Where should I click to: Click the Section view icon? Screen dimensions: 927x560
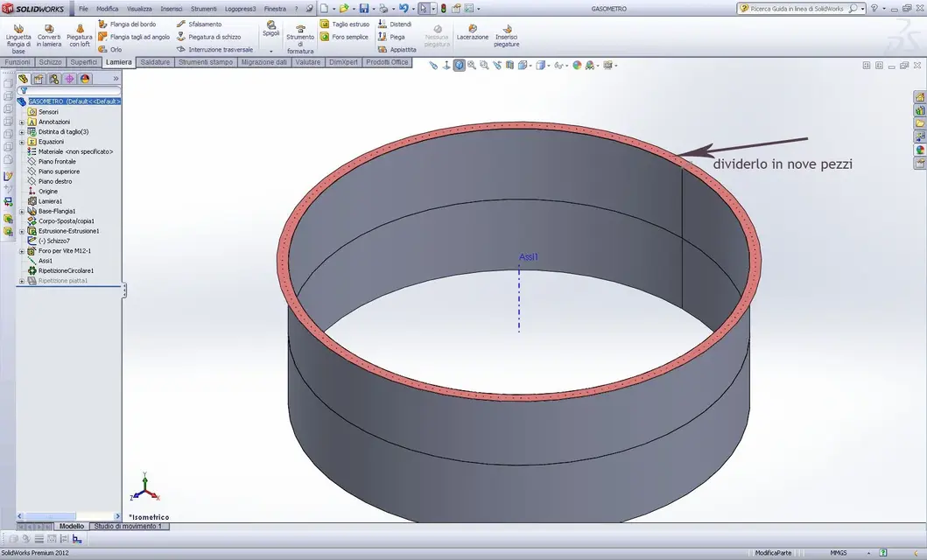509,66
